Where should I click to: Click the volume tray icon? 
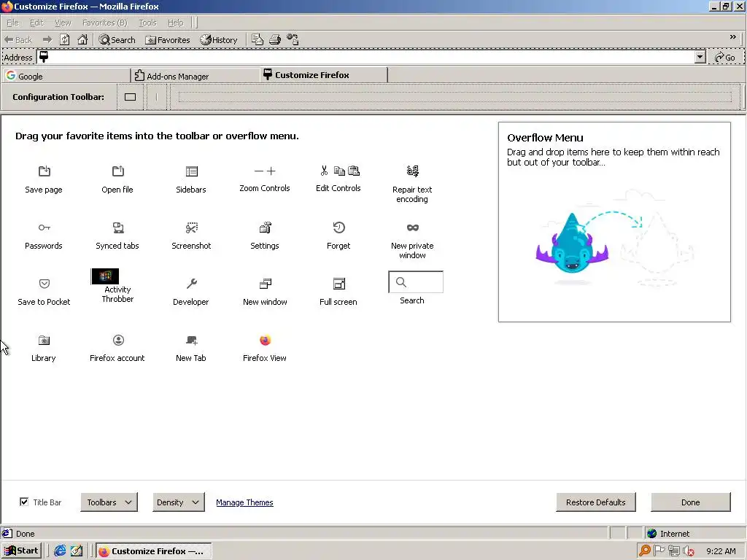point(689,551)
